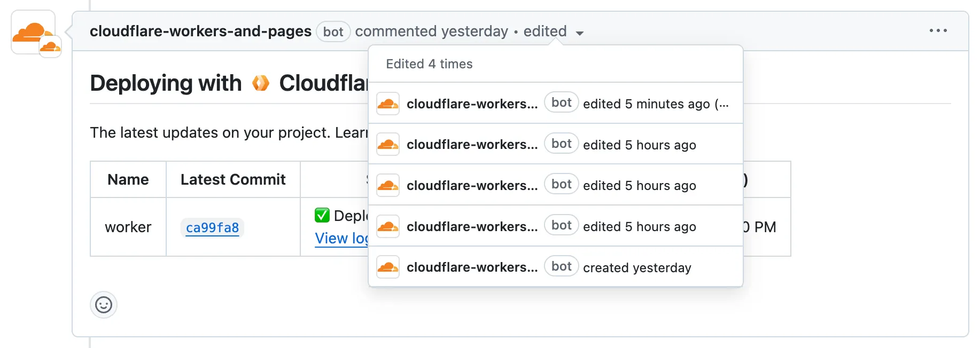Viewport: 980px width, 348px height.
Task: Open the "View logs" link
Action: [341, 239]
